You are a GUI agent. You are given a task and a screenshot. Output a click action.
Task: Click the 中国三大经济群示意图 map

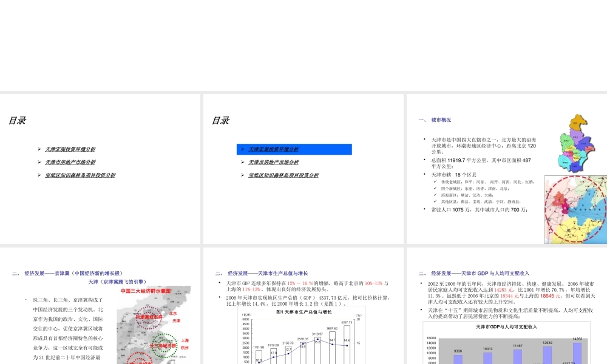[154, 325]
